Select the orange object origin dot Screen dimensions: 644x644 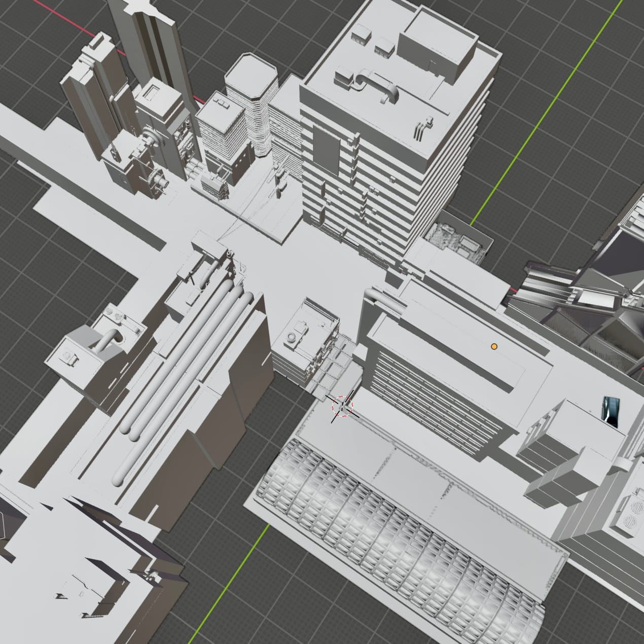(x=494, y=347)
